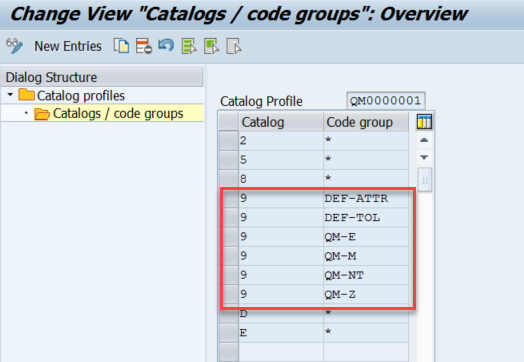Select row for catalog 2
The height and width of the screenshot is (362, 524).
pos(229,141)
